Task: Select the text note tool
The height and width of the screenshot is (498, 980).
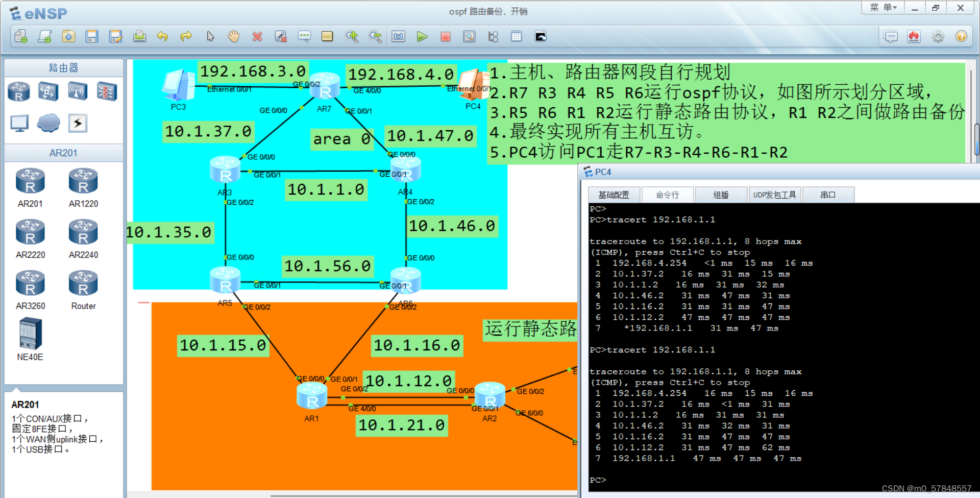Action: [x=304, y=36]
